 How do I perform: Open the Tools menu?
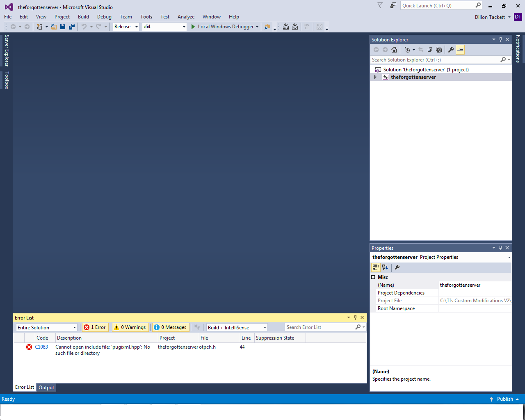146,17
